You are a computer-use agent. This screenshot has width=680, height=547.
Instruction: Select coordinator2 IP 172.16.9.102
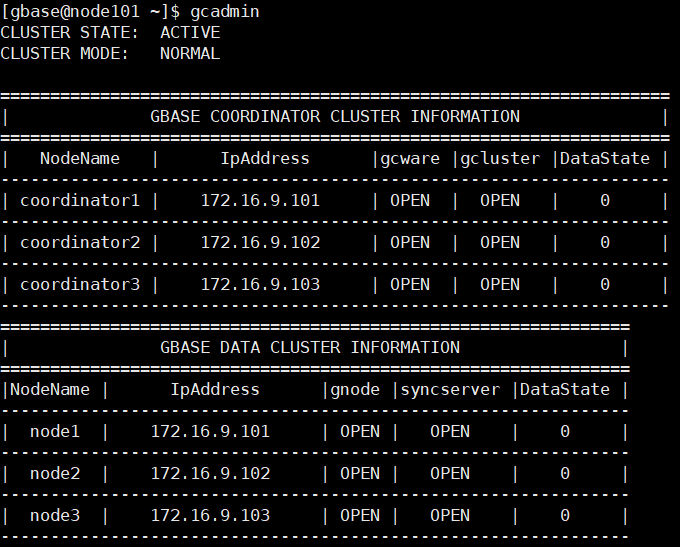[x=260, y=242]
